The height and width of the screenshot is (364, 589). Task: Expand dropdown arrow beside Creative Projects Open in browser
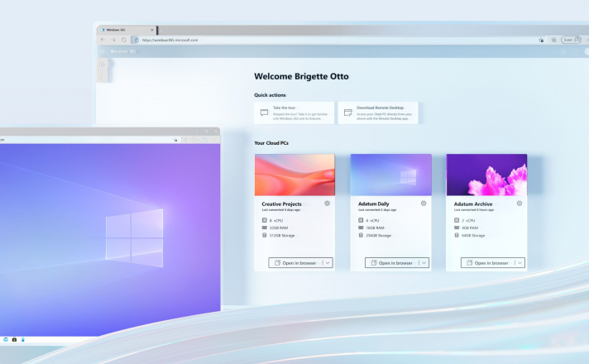[328, 263]
